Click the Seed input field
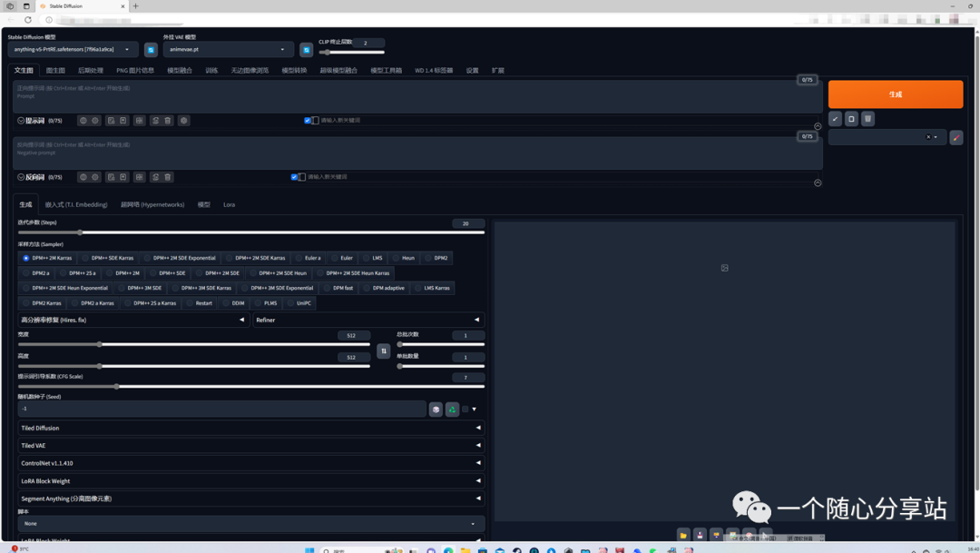The width and height of the screenshot is (980, 553). 222,410
